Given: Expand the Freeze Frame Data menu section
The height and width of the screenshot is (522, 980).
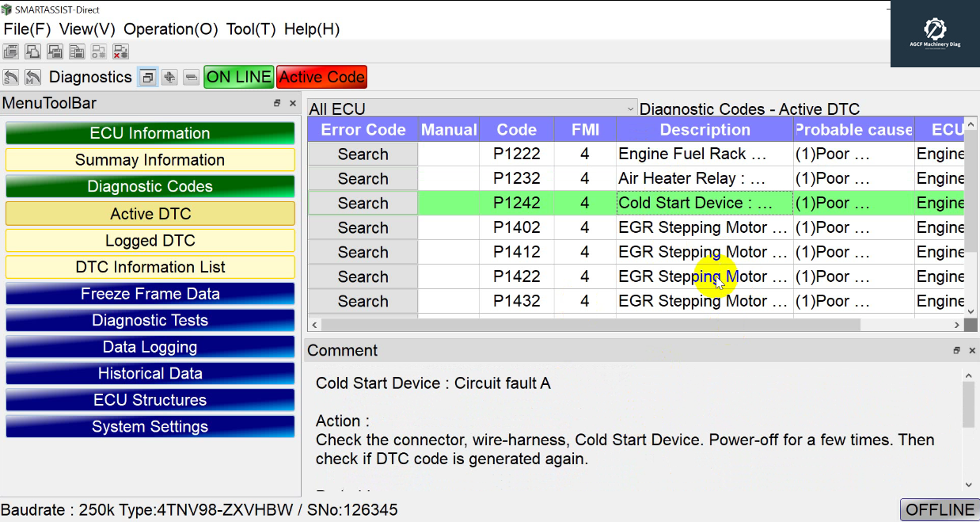Looking at the screenshot, I should click(x=150, y=294).
